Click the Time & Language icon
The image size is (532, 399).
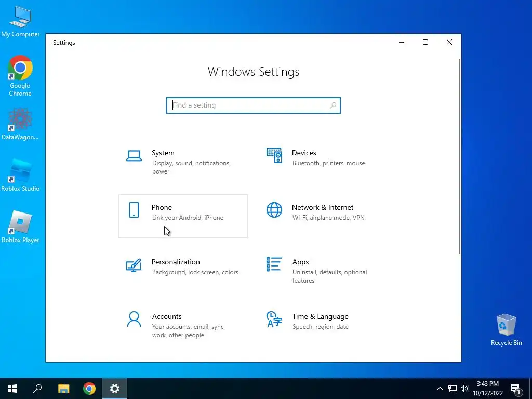pyautogui.click(x=274, y=319)
